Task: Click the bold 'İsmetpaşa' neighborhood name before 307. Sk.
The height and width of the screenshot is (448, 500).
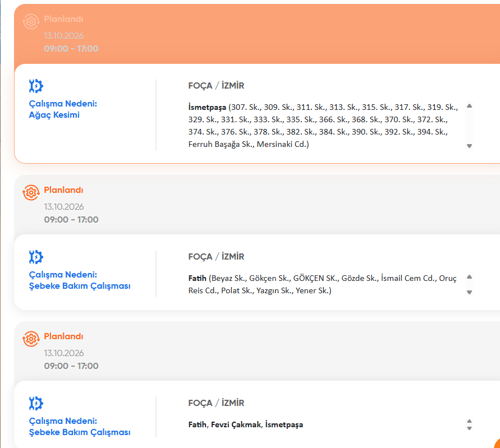Action: coord(207,108)
